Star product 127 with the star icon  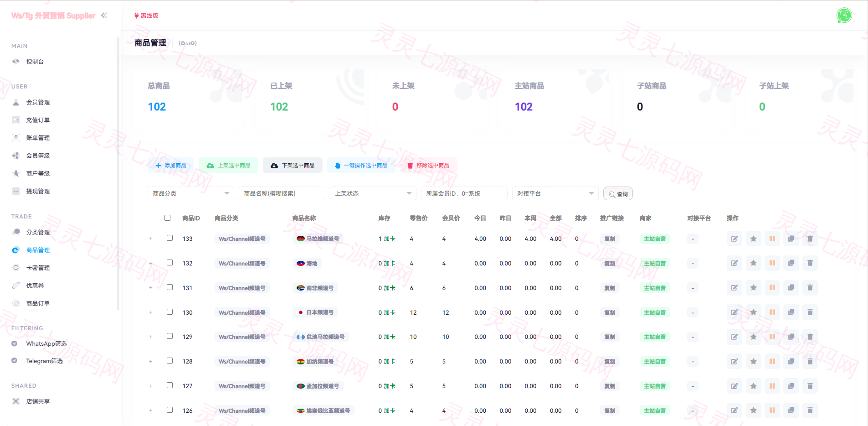(754, 386)
